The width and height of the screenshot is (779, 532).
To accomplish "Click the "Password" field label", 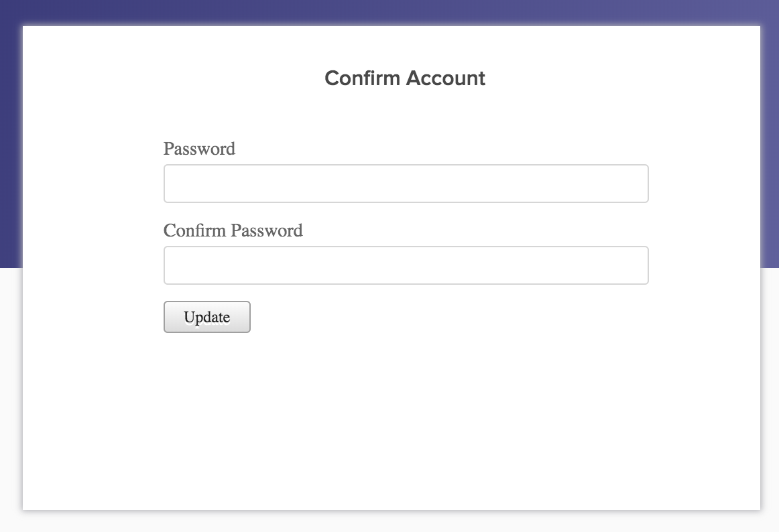I will (199, 149).
